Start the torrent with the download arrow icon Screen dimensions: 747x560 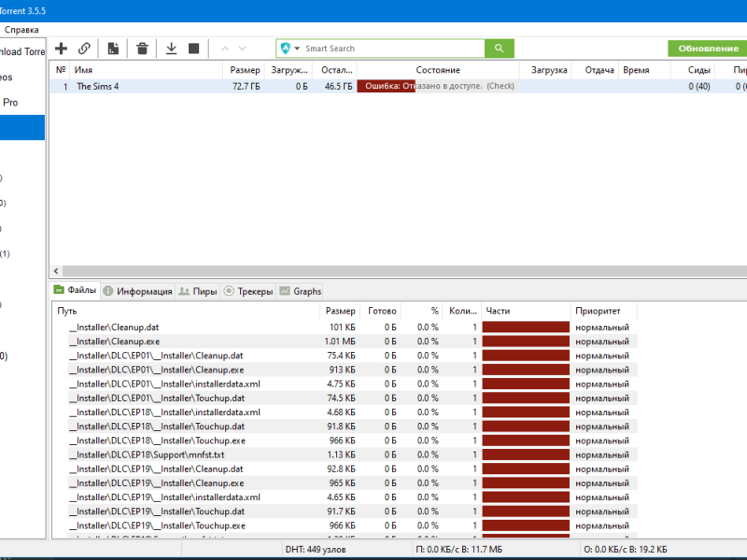(x=171, y=49)
